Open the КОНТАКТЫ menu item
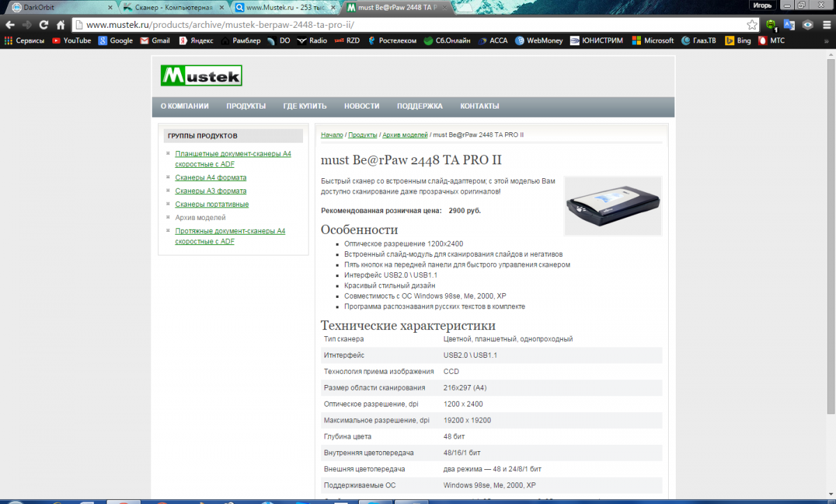This screenshot has width=836, height=504. tap(479, 107)
